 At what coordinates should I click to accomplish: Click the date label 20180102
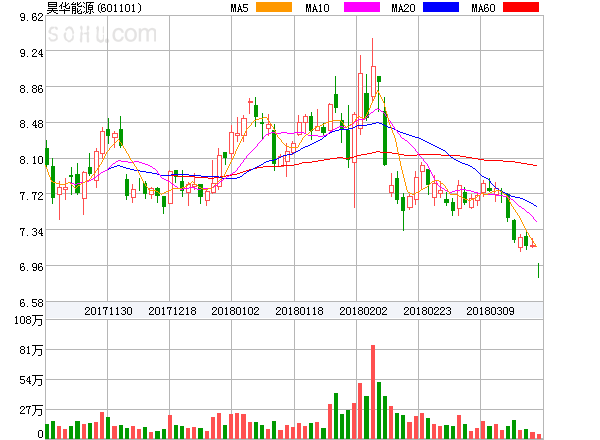[x=235, y=311]
